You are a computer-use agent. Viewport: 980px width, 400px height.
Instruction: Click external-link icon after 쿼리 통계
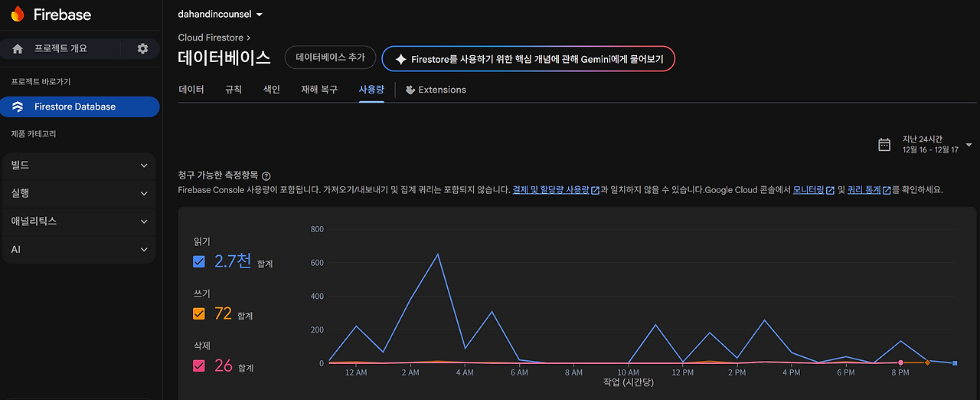click(887, 190)
